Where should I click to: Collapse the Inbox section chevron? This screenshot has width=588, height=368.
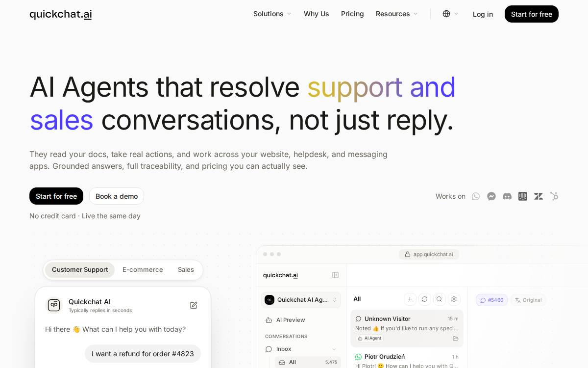334,349
